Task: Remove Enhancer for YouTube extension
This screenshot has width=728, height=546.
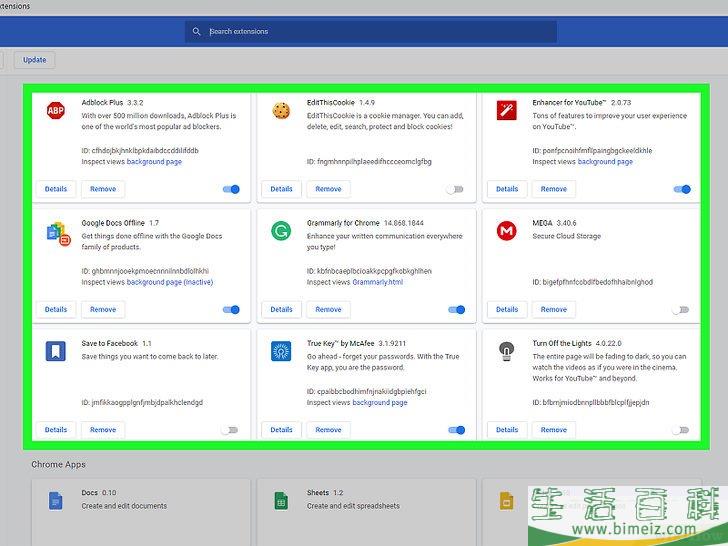Action: [554, 189]
